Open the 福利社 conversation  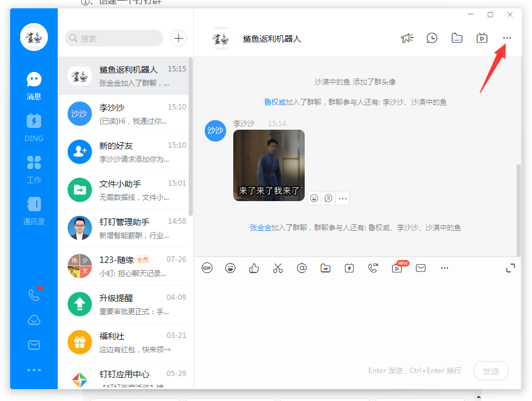[123, 342]
